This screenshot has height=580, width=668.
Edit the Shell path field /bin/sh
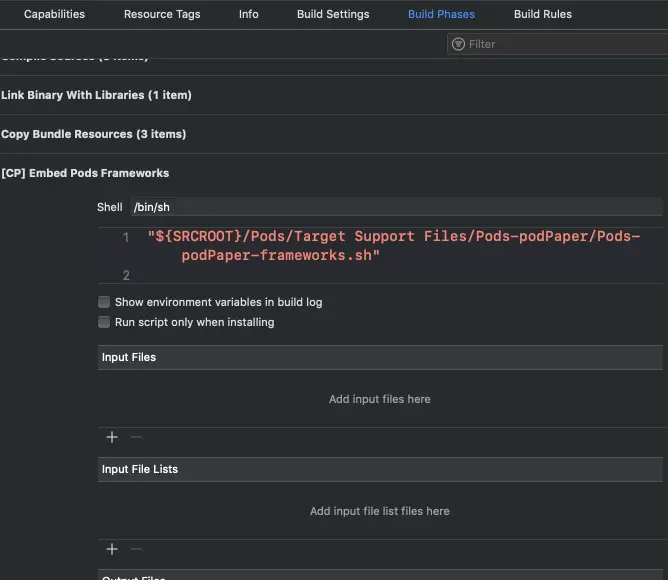point(396,207)
